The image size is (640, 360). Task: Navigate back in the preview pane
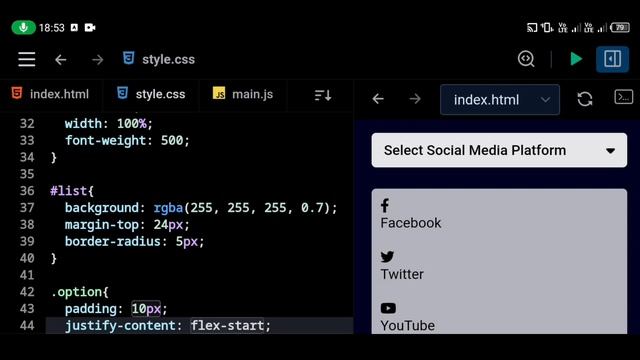[378, 99]
